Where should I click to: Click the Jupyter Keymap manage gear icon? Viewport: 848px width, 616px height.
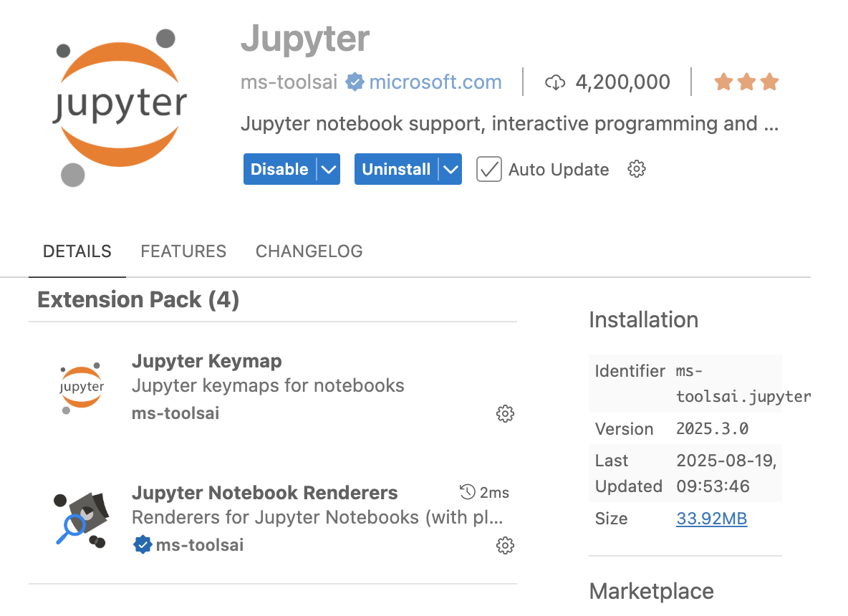[505, 414]
